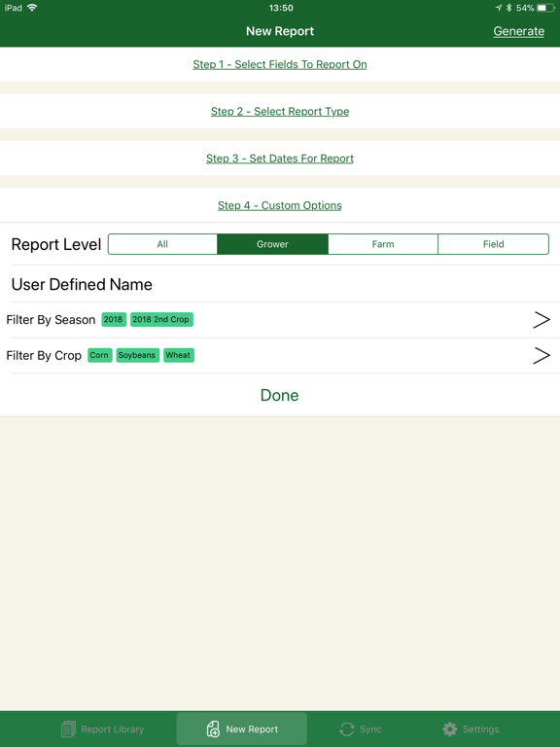Open Step 2 - Select Report Type

(x=280, y=112)
